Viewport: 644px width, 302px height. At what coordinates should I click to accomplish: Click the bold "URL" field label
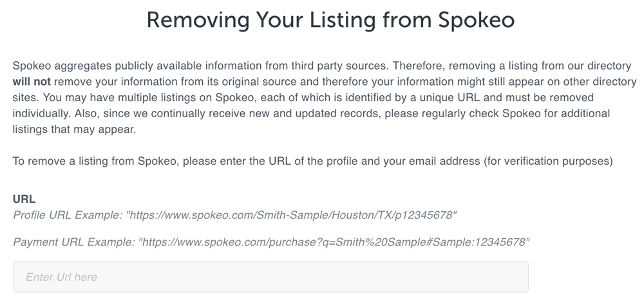(x=24, y=199)
